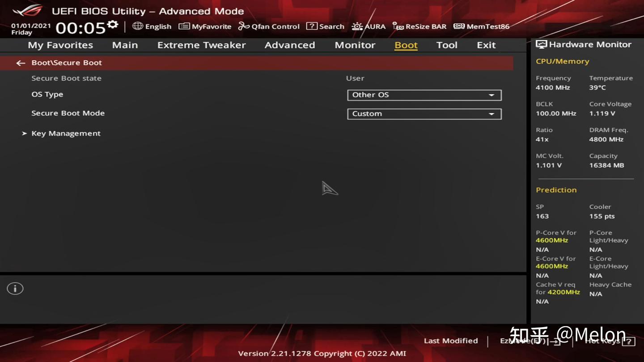Go to the Exit tab
This screenshot has height=362, width=644.
tap(486, 45)
